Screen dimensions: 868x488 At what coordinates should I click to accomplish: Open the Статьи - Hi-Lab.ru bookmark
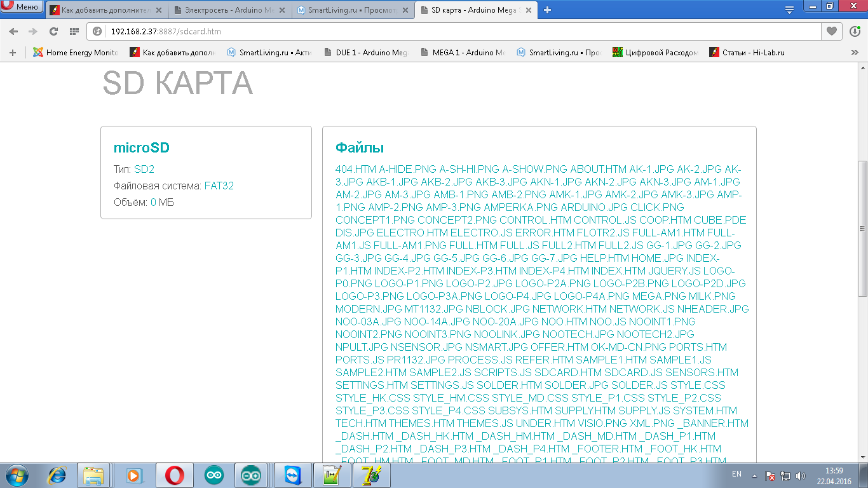coord(747,53)
